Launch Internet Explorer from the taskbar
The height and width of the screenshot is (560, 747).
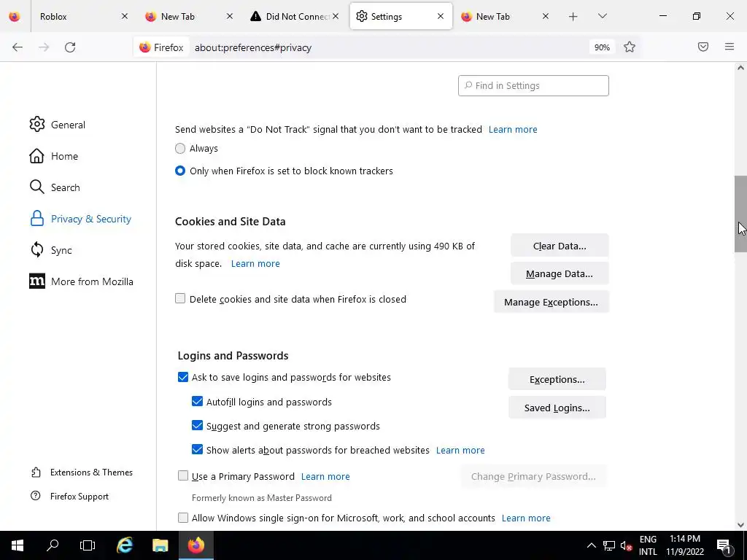pyautogui.click(x=125, y=545)
